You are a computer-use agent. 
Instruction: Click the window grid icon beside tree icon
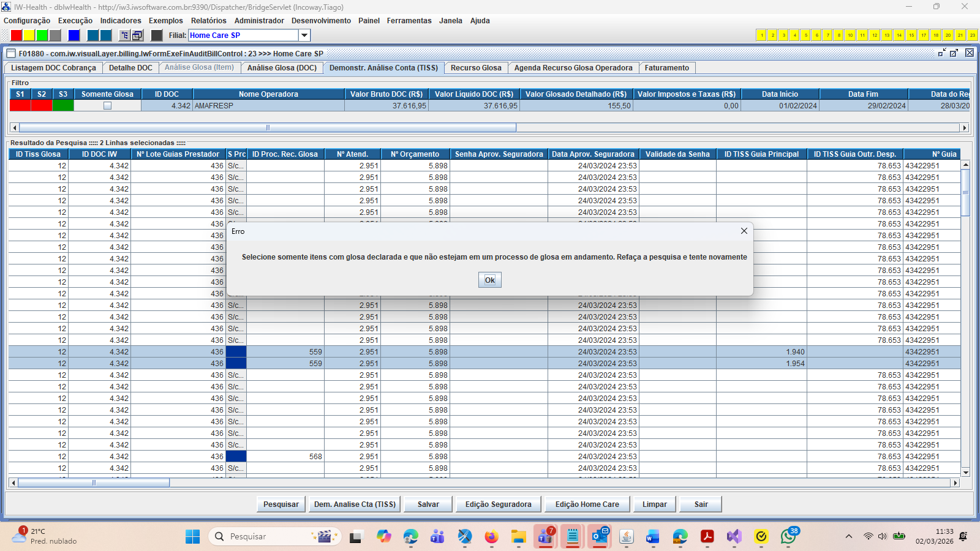138,36
